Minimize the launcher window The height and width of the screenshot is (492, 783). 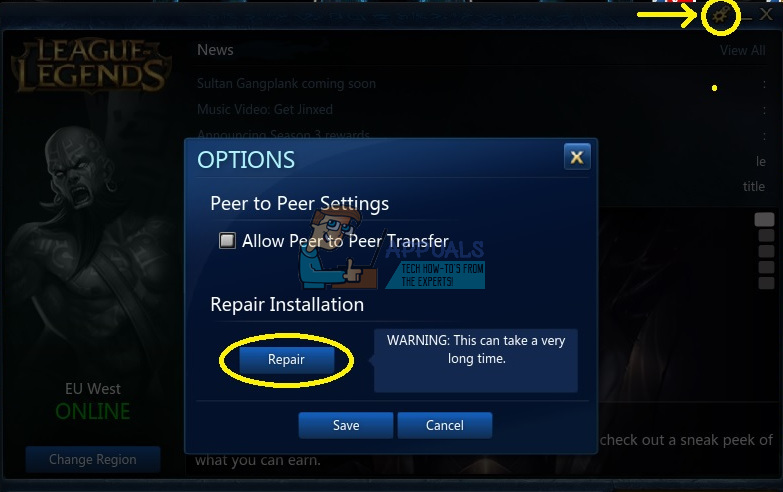click(x=747, y=16)
